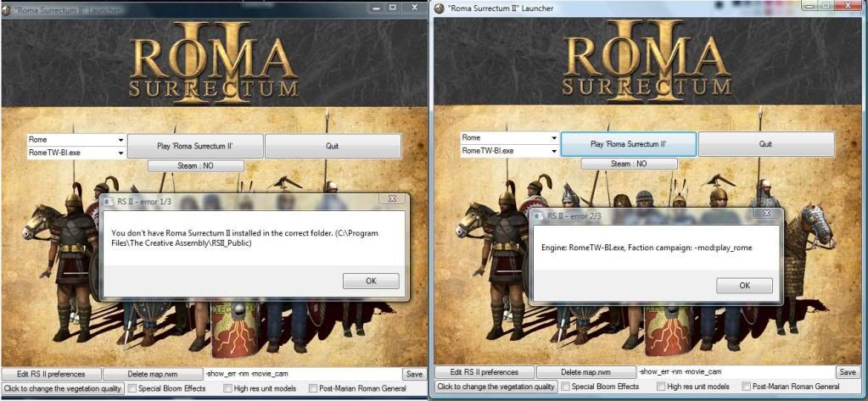Maximize the left Roma Surrectum II launcher window
868x401 pixels.
392,7
